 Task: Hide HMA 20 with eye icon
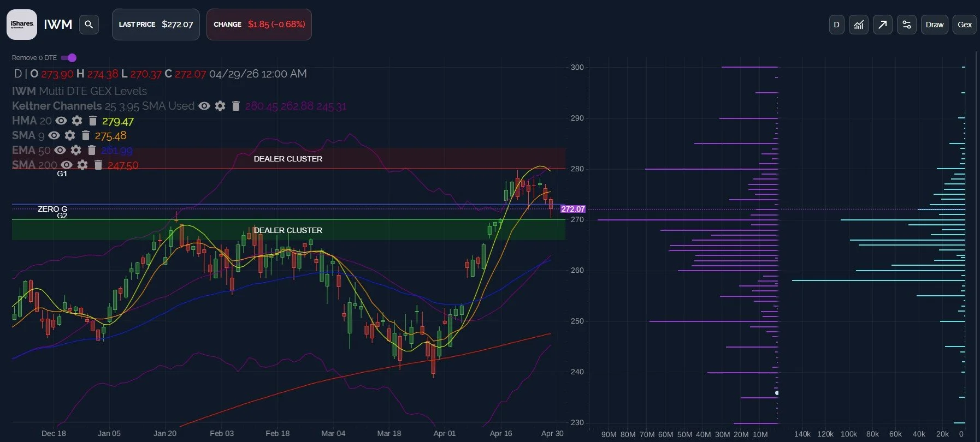click(x=61, y=121)
